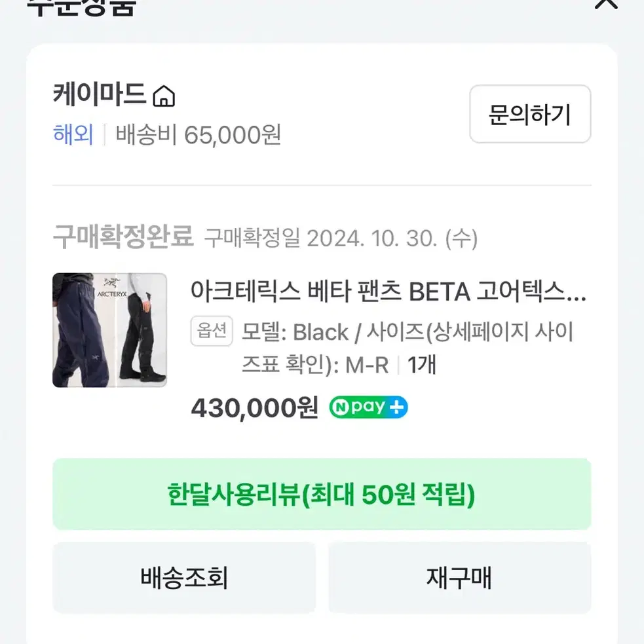Tap the option text 모델: Black / 사이즈
Screen dimensions: 644x644
pyautogui.click(x=333, y=332)
